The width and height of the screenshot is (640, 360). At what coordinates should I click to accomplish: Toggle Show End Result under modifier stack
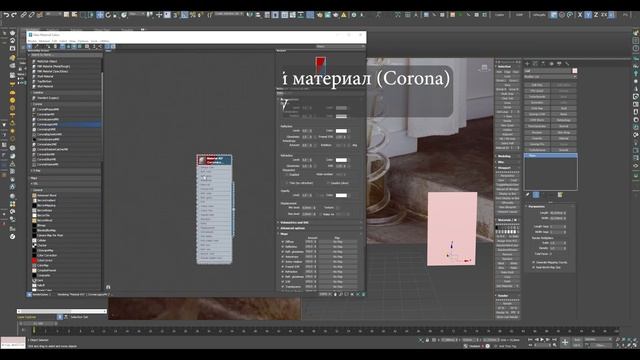(x=536, y=195)
